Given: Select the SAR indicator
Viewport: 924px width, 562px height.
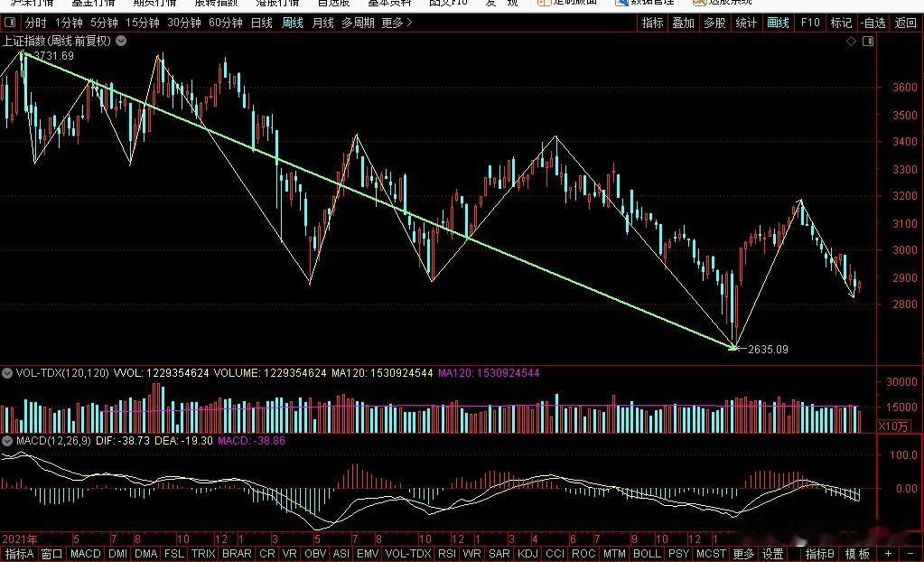Looking at the screenshot, I should tap(499, 554).
